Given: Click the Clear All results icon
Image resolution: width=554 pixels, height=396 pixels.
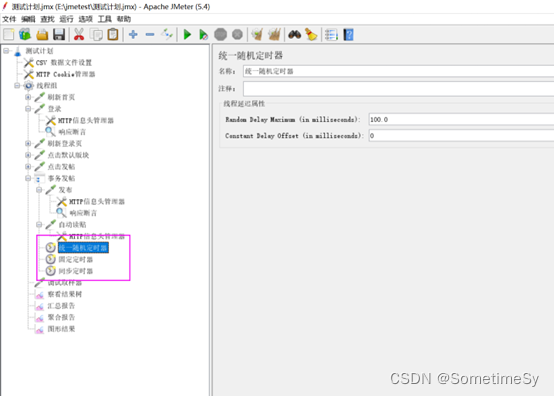Looking at the screenshot, I should (274, 35).
